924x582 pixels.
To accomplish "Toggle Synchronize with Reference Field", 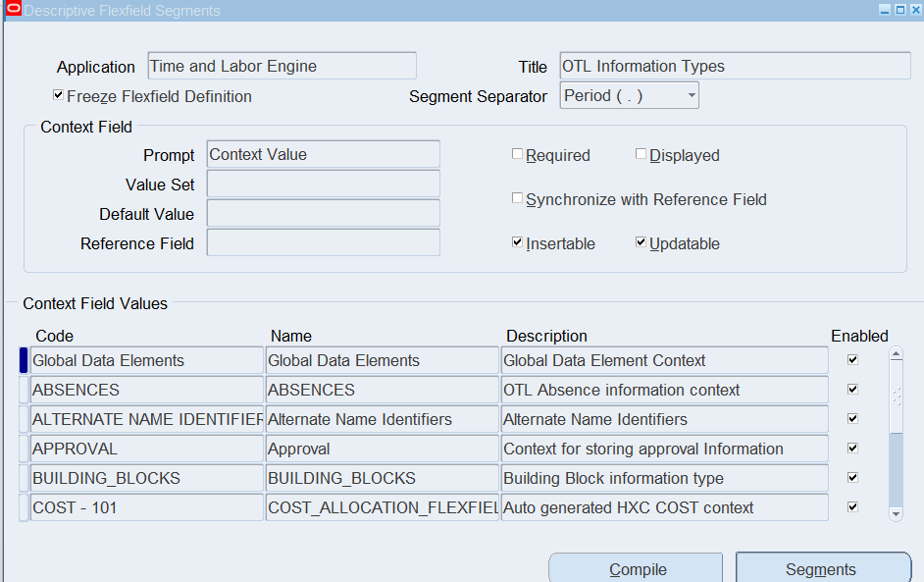I will click(x=517, y=198).
